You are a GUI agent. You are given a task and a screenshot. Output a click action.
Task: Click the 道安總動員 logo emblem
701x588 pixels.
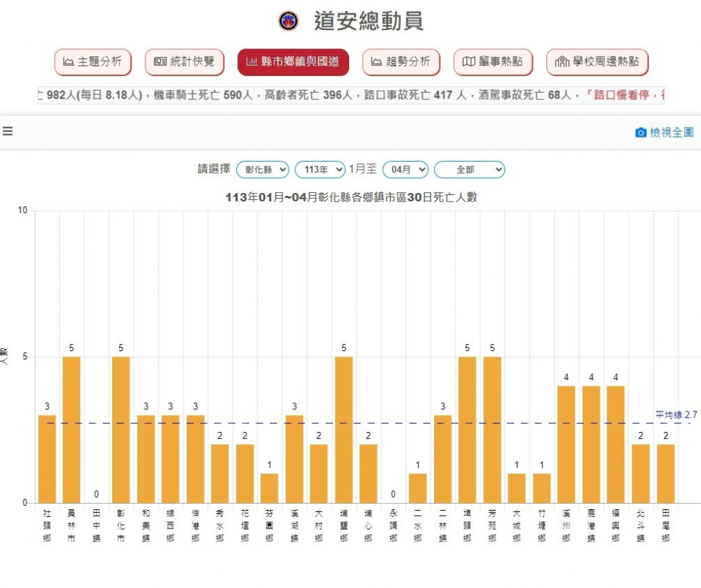pos(288,21)
